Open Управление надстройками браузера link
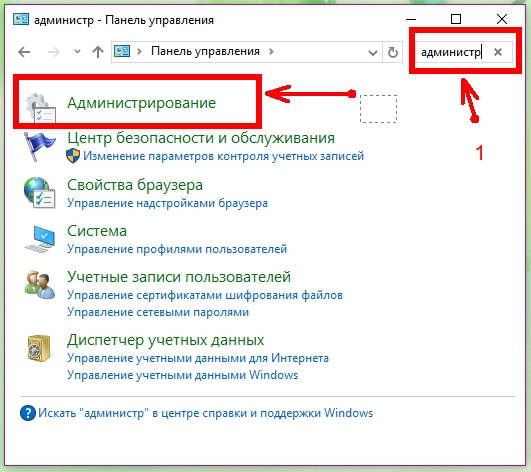Image resolution: width=531 pixels, height=472 pixels. click(x=167, y=203)
